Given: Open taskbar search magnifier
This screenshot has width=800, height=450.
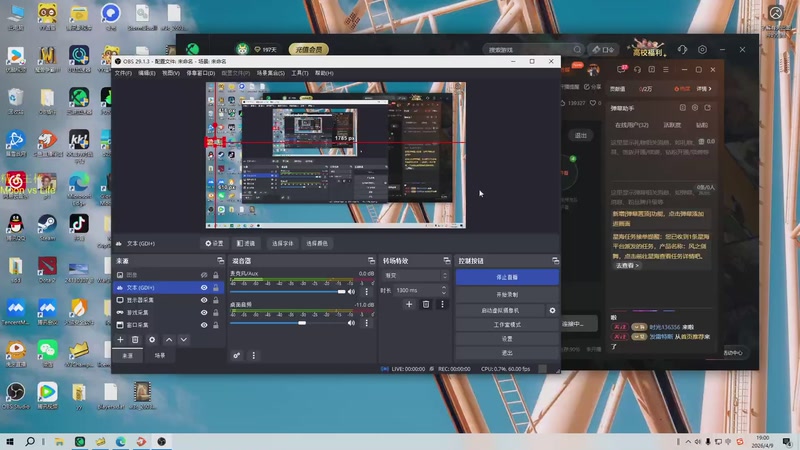Looking at the screenshot, I should [x=30, y=441].
